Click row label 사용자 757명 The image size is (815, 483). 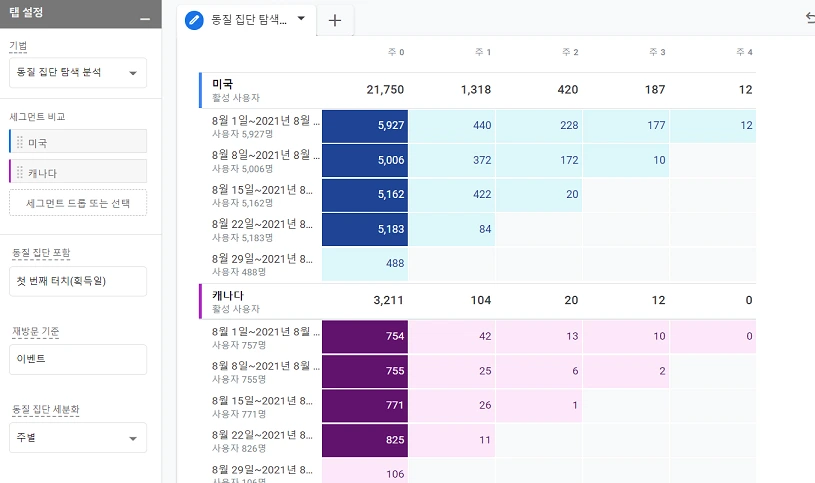pos(239,345)
